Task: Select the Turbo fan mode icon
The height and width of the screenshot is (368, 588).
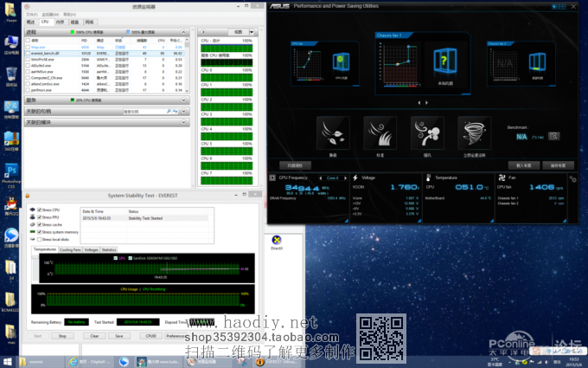Action: click(x=426, y=133)
